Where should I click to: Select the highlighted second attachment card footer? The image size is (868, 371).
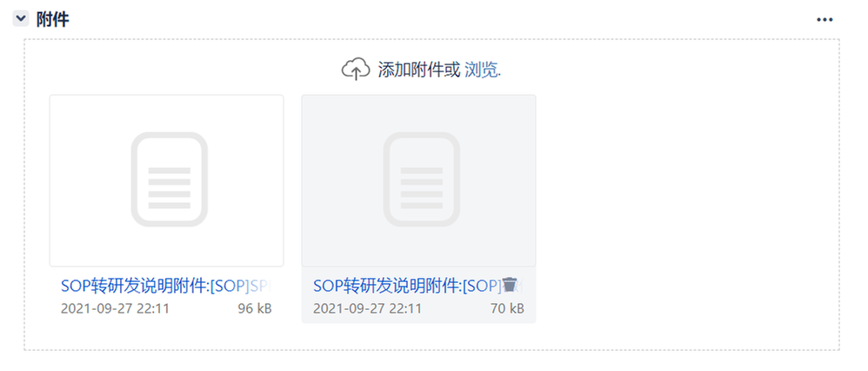(418, 295)
